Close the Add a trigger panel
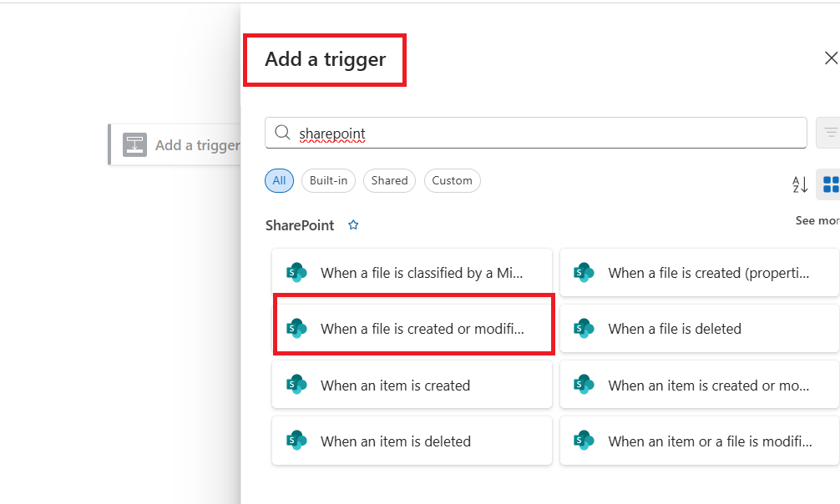The width and height of the screenshot is (840, 504). coord(831,58)
